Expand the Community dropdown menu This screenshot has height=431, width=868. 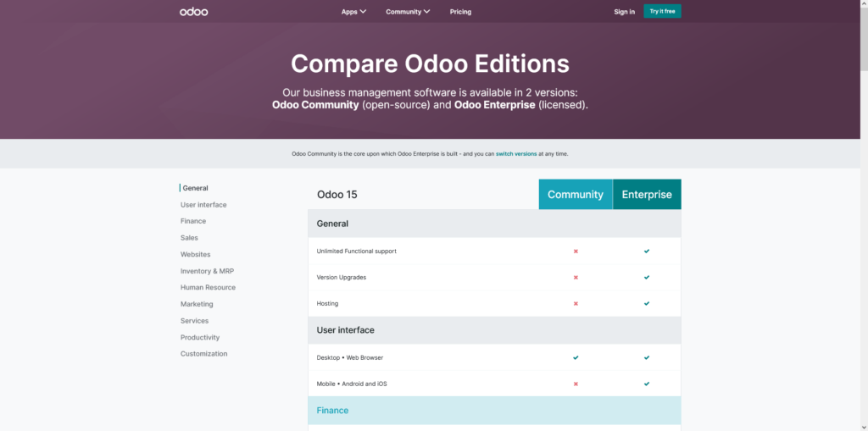coord(408,12)
